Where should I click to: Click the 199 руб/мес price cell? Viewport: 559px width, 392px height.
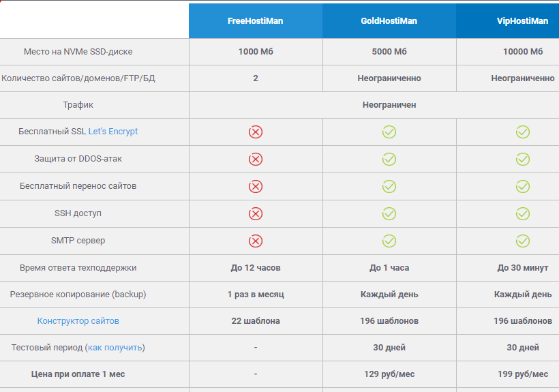pos(508,374)
